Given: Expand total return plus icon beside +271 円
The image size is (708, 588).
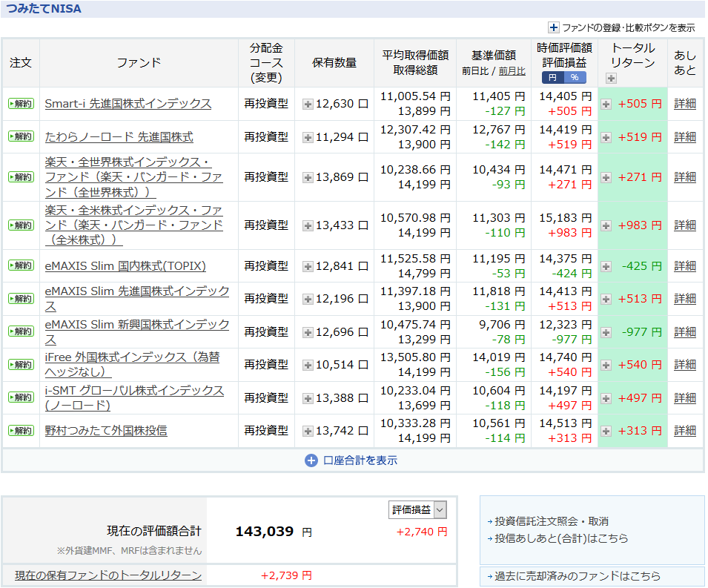Looking at the screenshot, I should [606, 177].
